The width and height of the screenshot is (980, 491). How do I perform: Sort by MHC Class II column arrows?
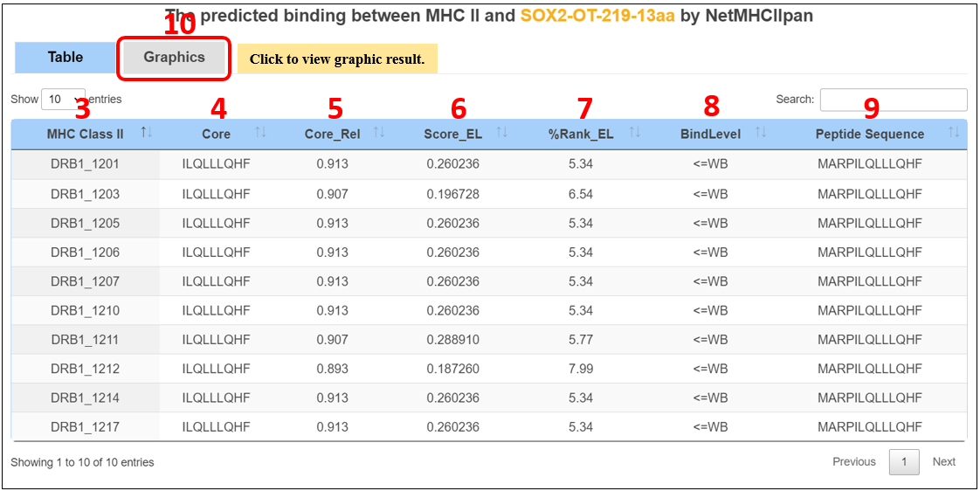(x=146, y=133)
